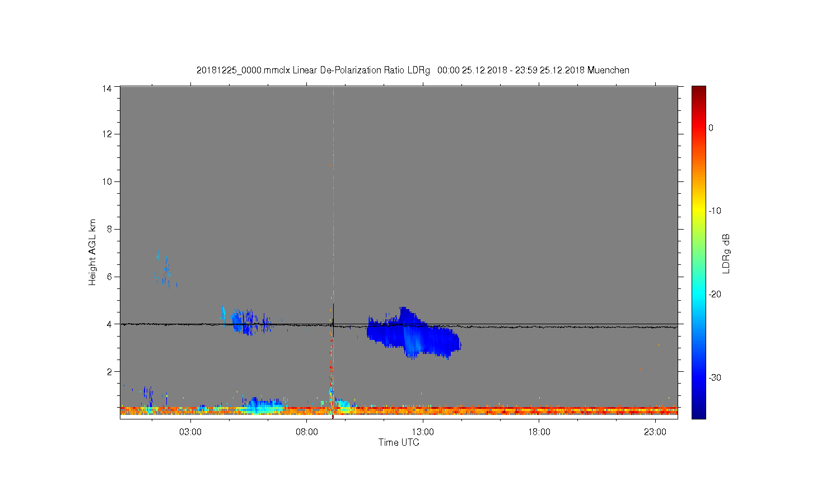Select the colorbar label "-30"
Image resolution: width=840 pixels, height=504 pixels.
(x=715, y=378)
